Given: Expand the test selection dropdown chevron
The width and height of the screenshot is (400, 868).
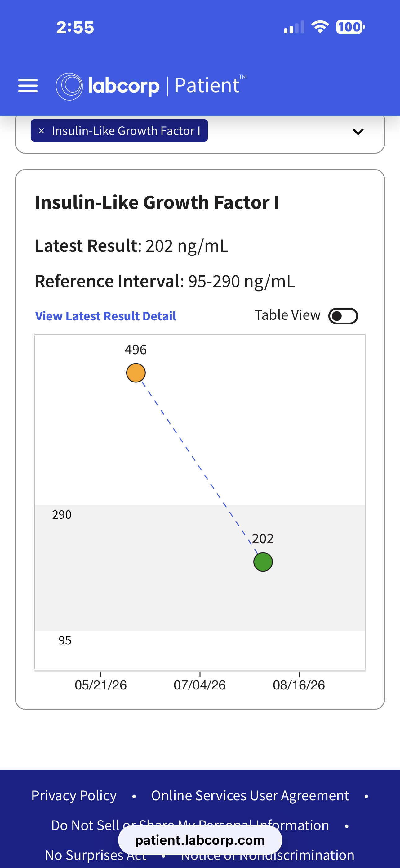Looking at the screenshot, I should click(x=358, y=131).
